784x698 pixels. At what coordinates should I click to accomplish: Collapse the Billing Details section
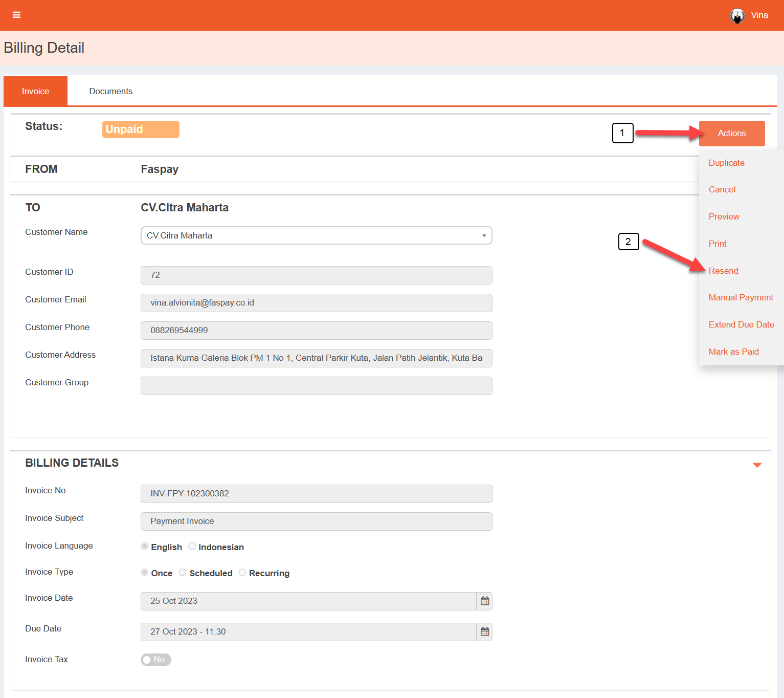(x=757, y=465)
